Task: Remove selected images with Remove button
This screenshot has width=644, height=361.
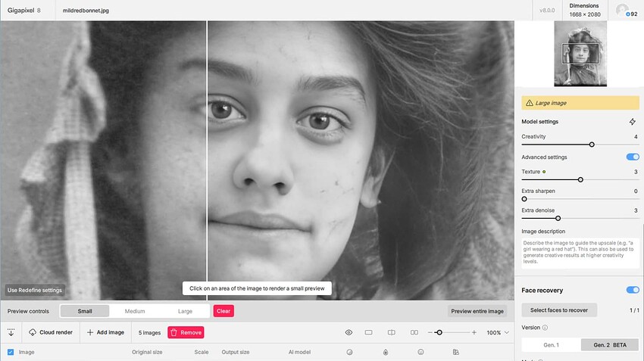Action: point(186,332)
